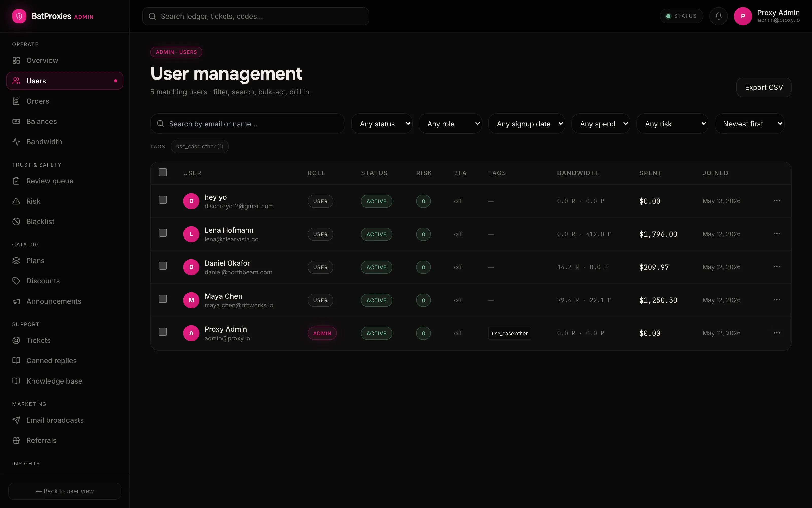The width and height of the screenshot is (812, 508).
Task: Check the box for hey yo
Action: tap(163, 200)
